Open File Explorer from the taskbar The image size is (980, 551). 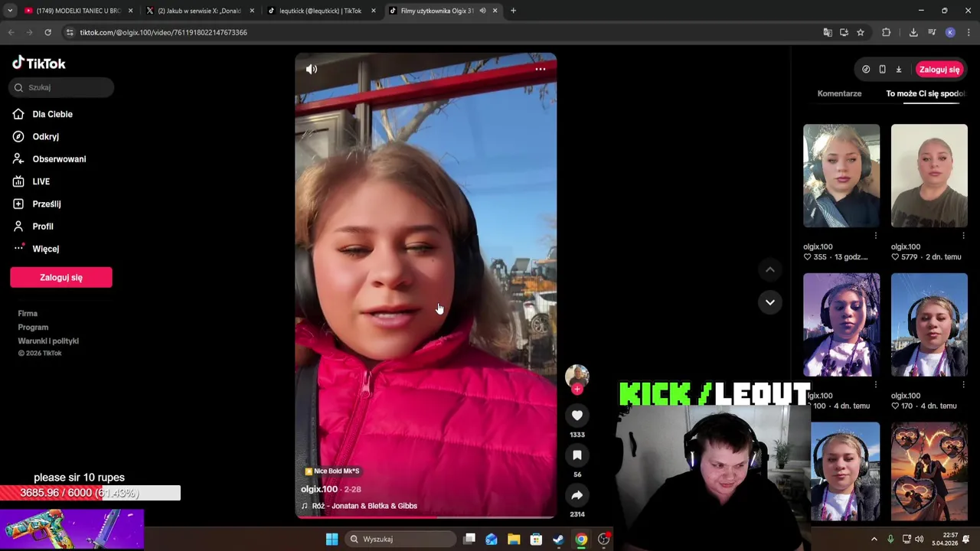[514, 539]
